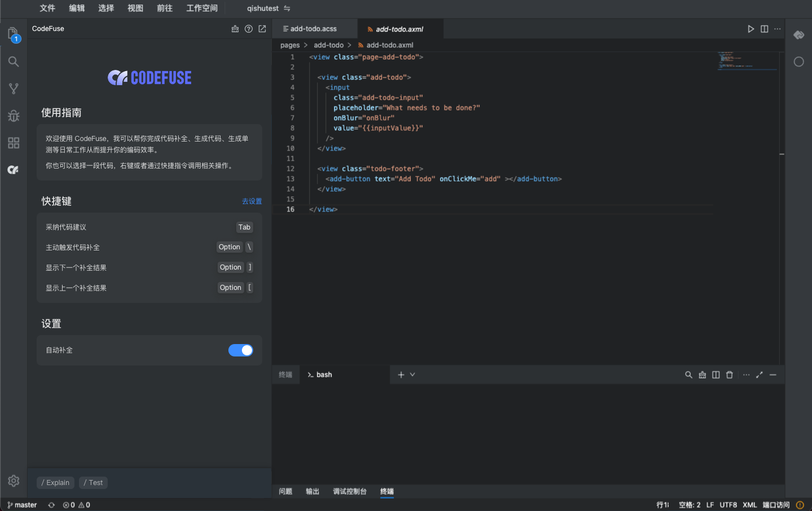Click 端口访问 in the status bar
The width and height of the screenshot is (812, 511).
(776, 505)
